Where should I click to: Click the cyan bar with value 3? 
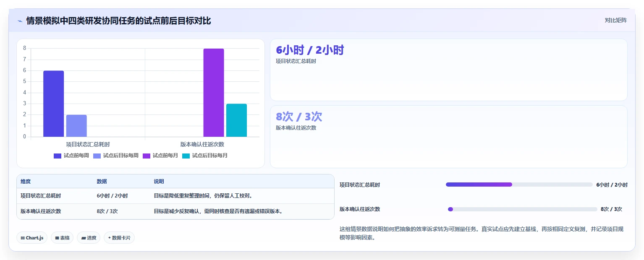click(236, 120)
